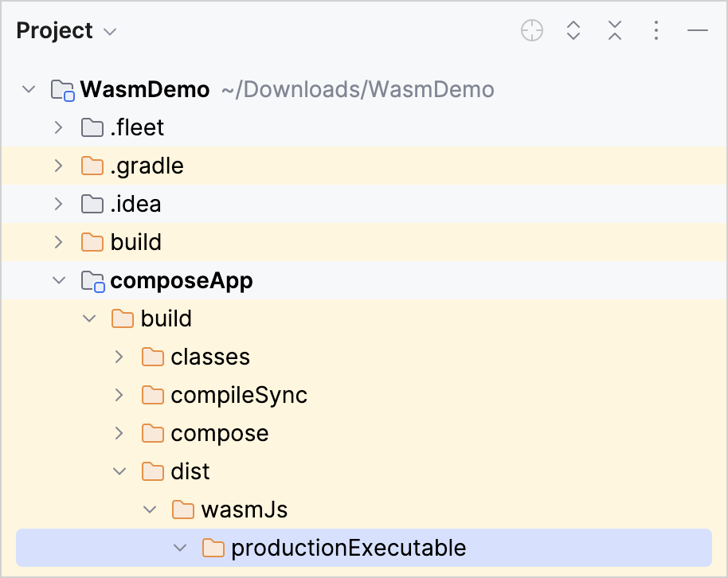Collapse the build folder inside composeApp

click(89, 318)
